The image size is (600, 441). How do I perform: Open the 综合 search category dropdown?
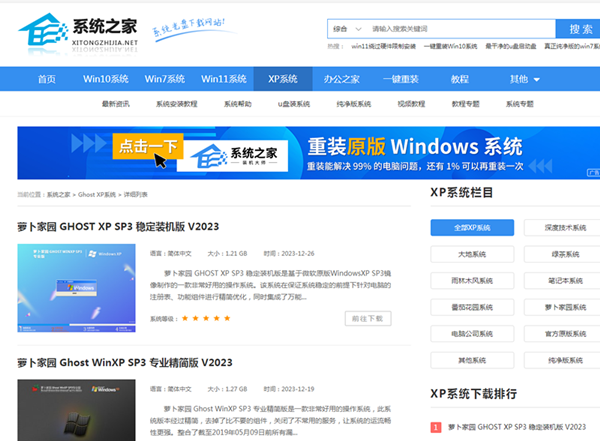pos(347,29)
